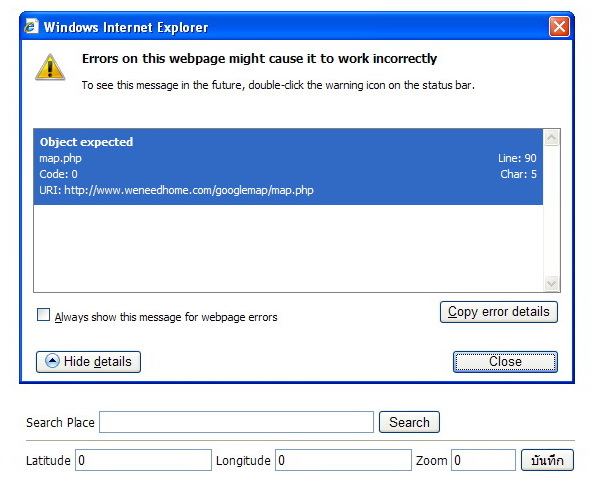Collapse details with Hide details button
The height and width of the screenshot is (485, 592).
click(88, 362)
